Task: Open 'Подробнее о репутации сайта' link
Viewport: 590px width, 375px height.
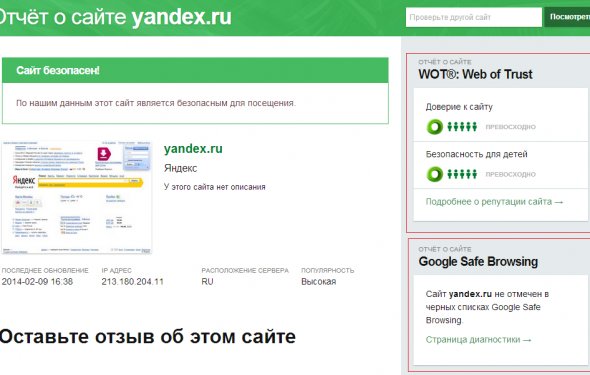Action: click(494, 202)
